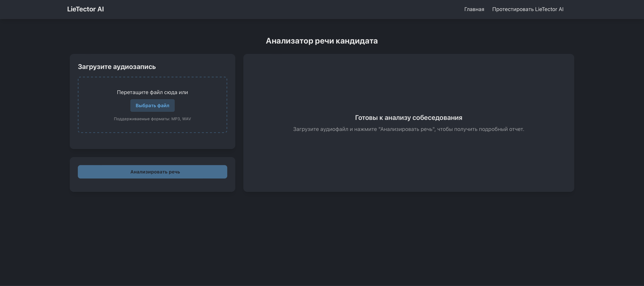Click upload card space below drop zone
Viewport: 644px width, 286px height.
[x=152, y=141]
